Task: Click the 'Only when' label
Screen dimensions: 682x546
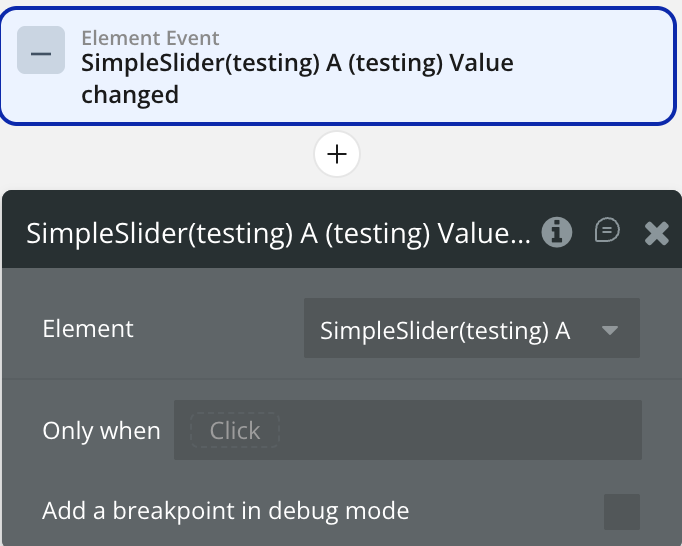Action: click(x=101, y=431)
